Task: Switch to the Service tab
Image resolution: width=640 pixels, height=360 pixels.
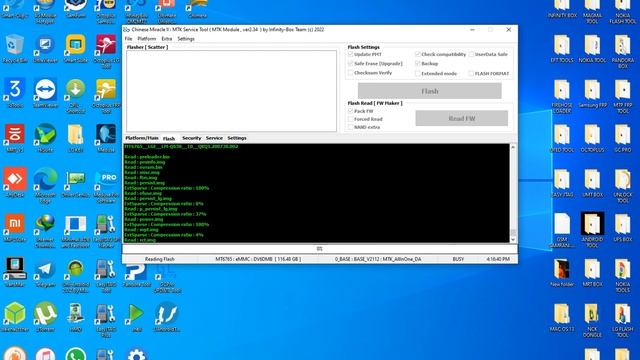Action: [214, 138]
